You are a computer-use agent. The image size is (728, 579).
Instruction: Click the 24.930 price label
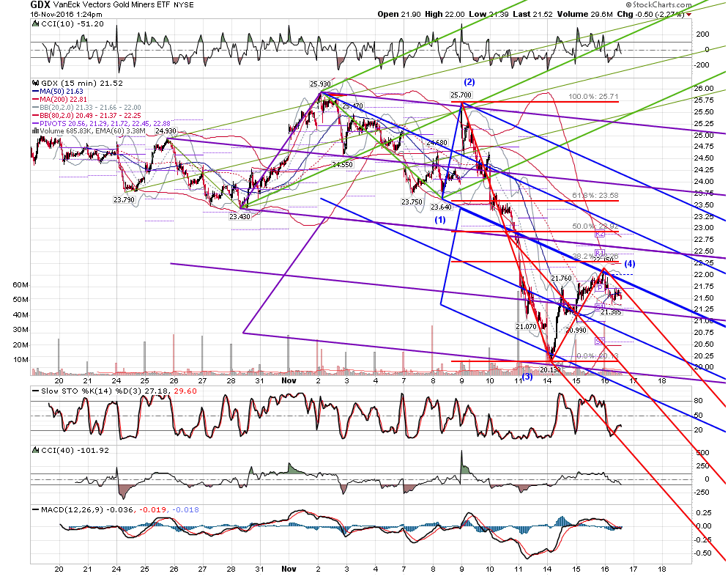(166, 131)
